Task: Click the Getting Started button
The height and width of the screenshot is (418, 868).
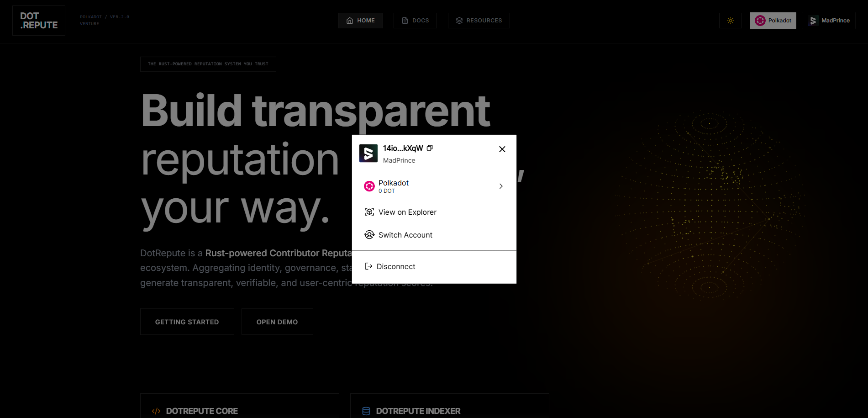Action: tap(187, 322)
